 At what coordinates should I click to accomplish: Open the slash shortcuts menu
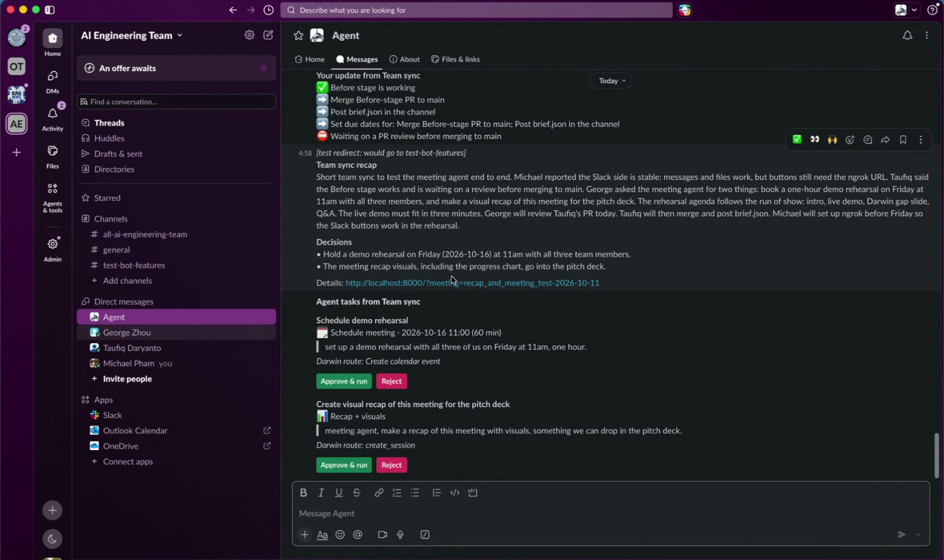click(x=425, y=535)
